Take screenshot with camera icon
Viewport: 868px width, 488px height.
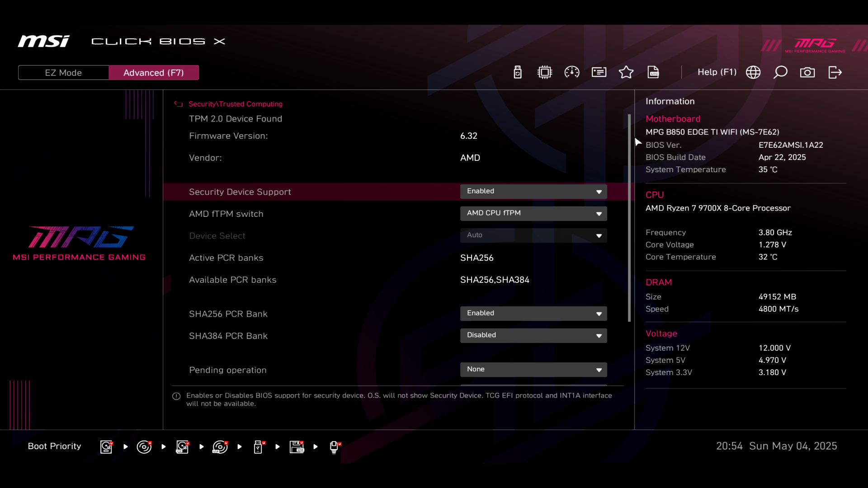pos(807,72)
